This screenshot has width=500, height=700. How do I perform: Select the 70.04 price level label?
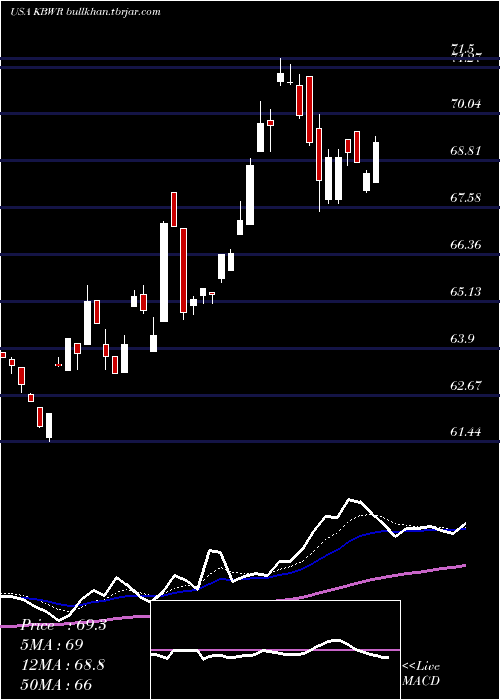pyautogui.click(x=466, y=104)
